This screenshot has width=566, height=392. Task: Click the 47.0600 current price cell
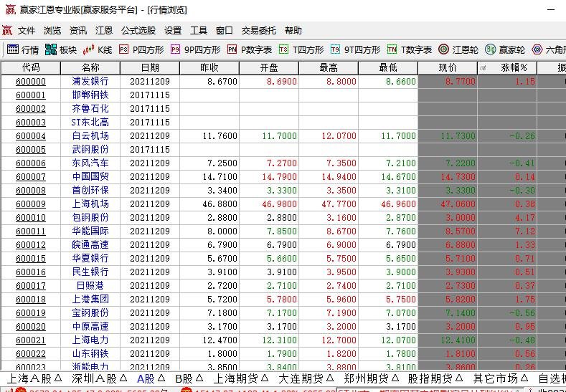(x=448, y=204)
